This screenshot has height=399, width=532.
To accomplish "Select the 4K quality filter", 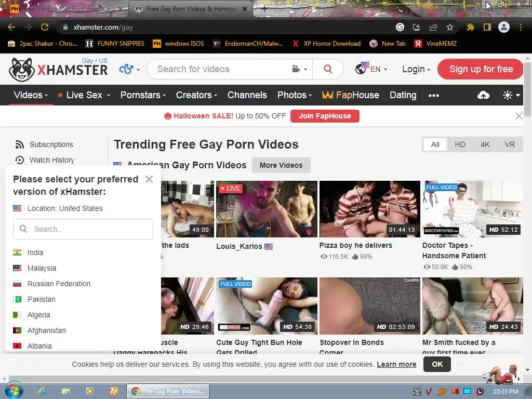I will 485,144.
